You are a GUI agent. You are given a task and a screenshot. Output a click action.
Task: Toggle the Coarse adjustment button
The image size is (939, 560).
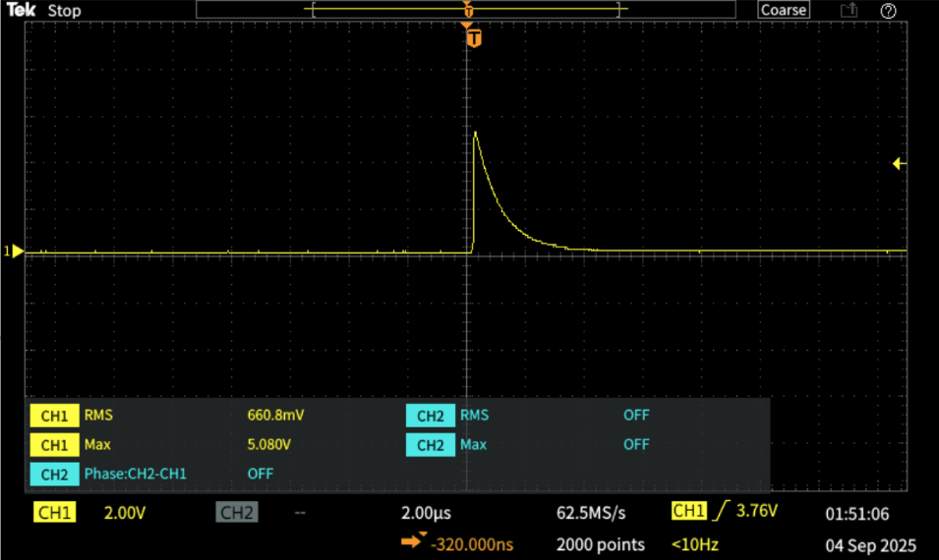tap(783, 11)
